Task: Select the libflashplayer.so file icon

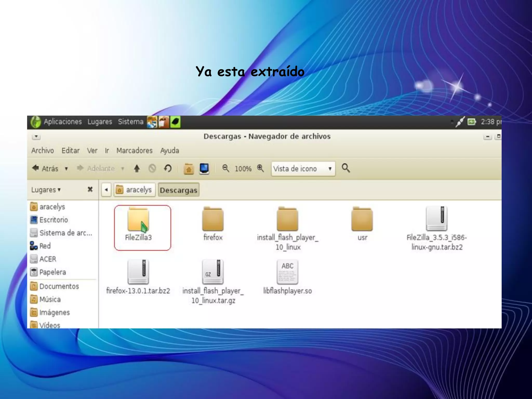Action: [287, 272]
